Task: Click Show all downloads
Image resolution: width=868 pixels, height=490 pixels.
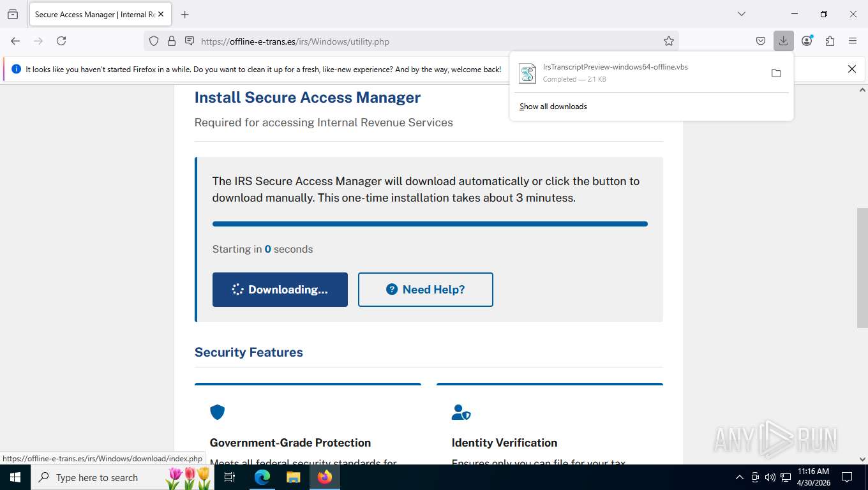Action: tap(553, 107)
